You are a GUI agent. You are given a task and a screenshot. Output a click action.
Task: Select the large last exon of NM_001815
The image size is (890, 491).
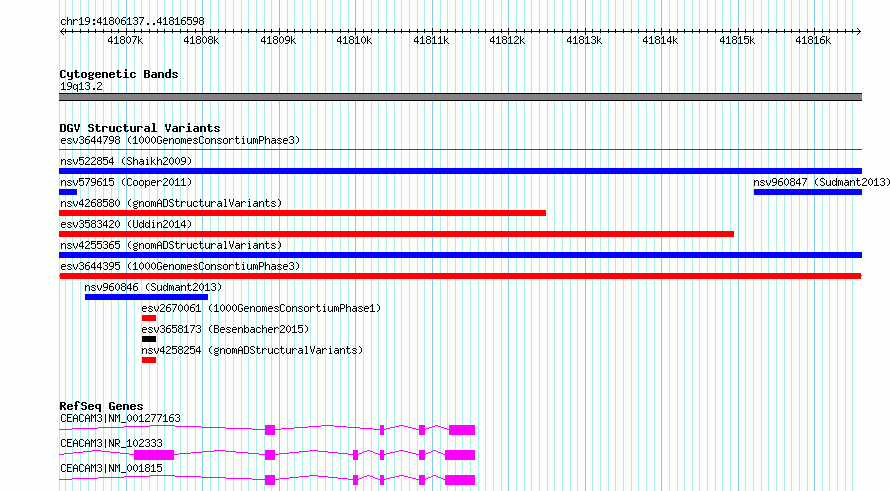point(460,480)
